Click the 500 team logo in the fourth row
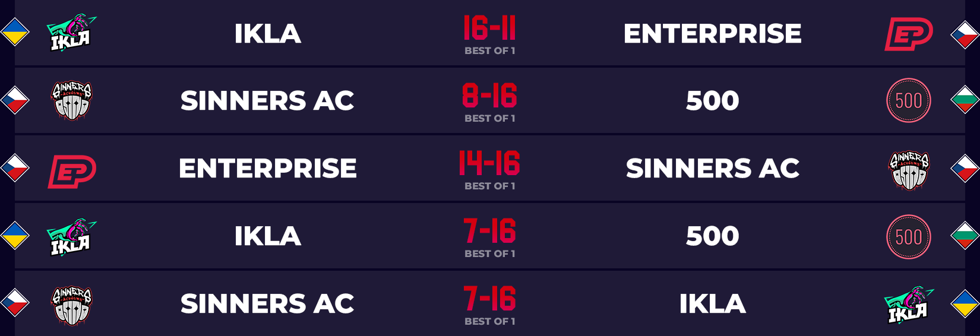 [x=909, y=237]
